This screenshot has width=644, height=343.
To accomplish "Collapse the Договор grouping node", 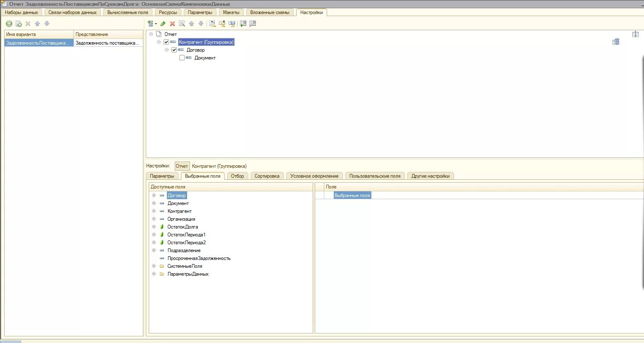I will point(167,50).
